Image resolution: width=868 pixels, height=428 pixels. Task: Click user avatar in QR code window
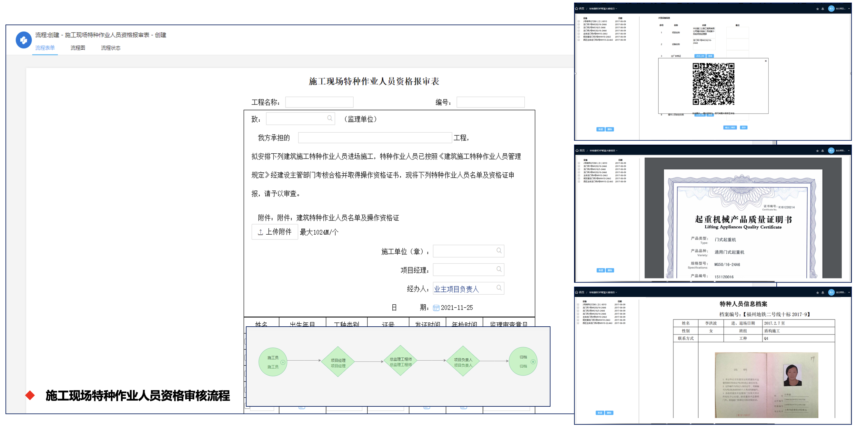831,9
